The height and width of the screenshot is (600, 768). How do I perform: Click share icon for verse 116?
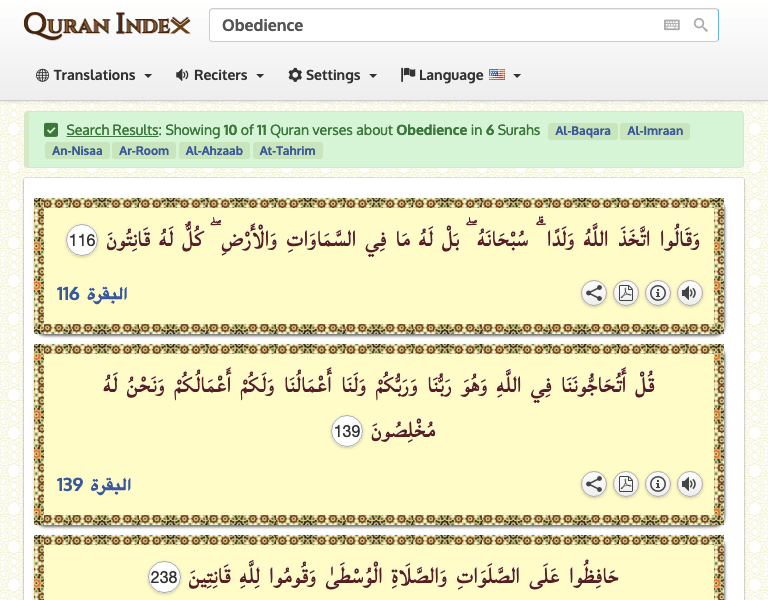click(x=594, y=293)
